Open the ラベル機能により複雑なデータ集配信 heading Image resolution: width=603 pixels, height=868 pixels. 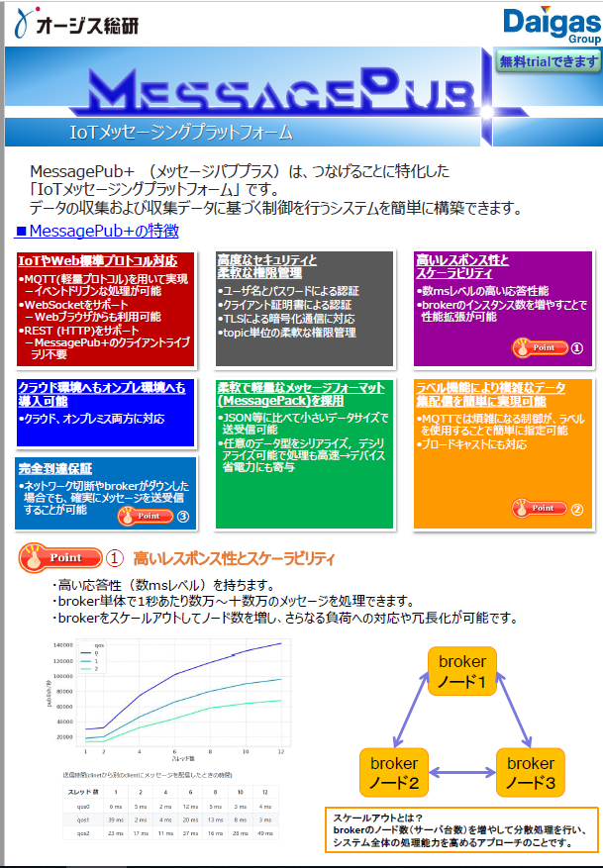[490, 394]
